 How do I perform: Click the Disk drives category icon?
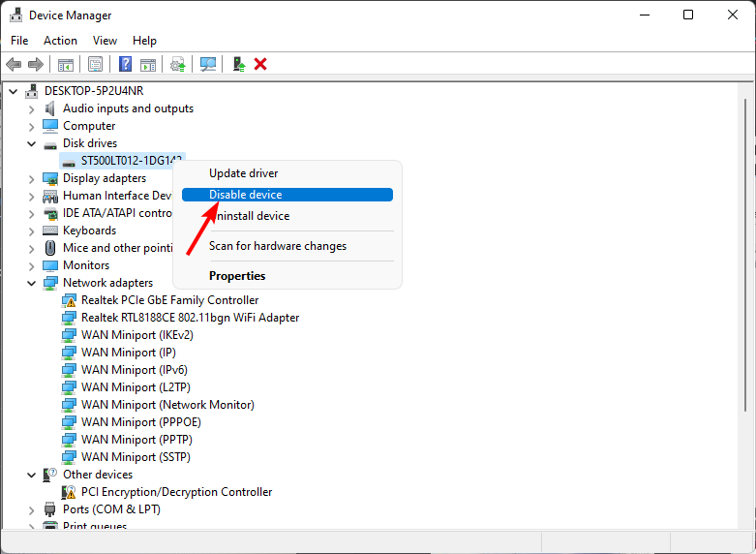(x=50, y=144)
